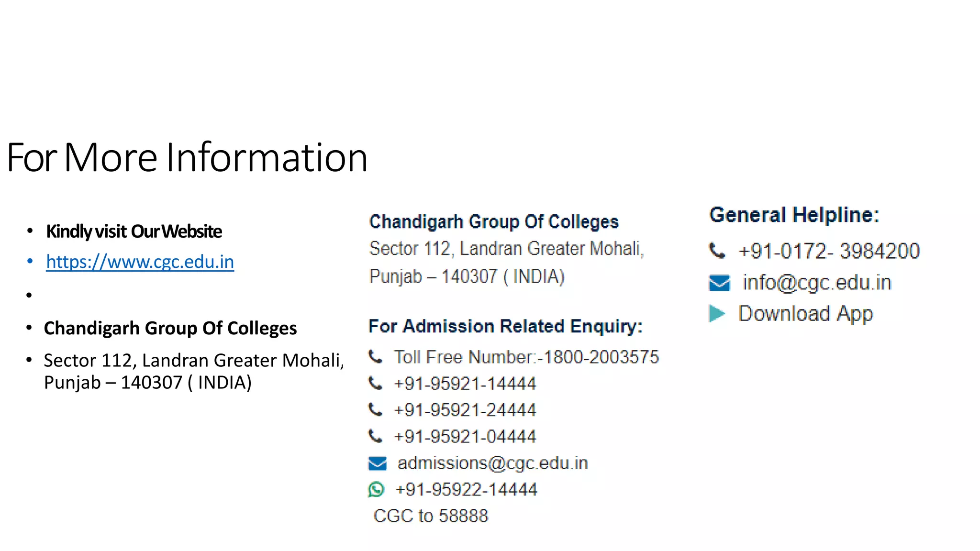980x551 pixels.
Task: Click phone icon under General Helpline
Action: pos(717,251)
